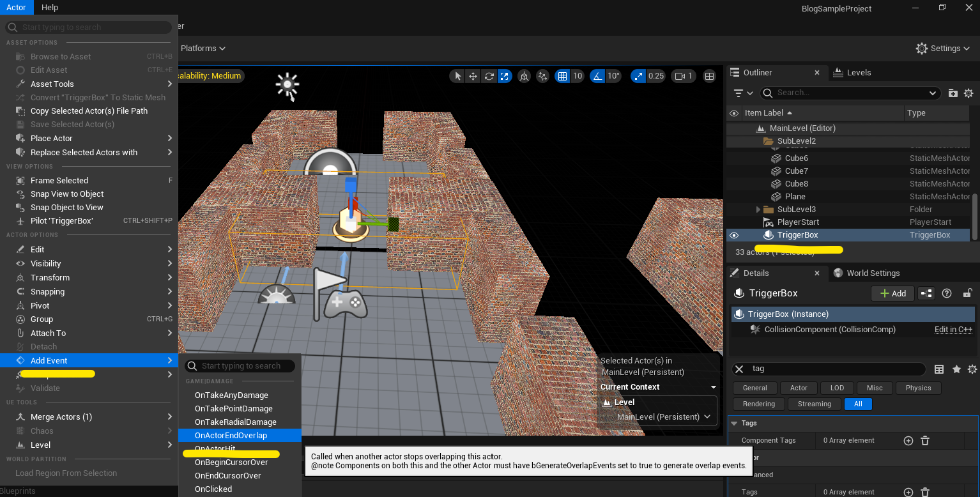Close the Outliner tab
The image size is (980, 497).
[x=817, y=73]
